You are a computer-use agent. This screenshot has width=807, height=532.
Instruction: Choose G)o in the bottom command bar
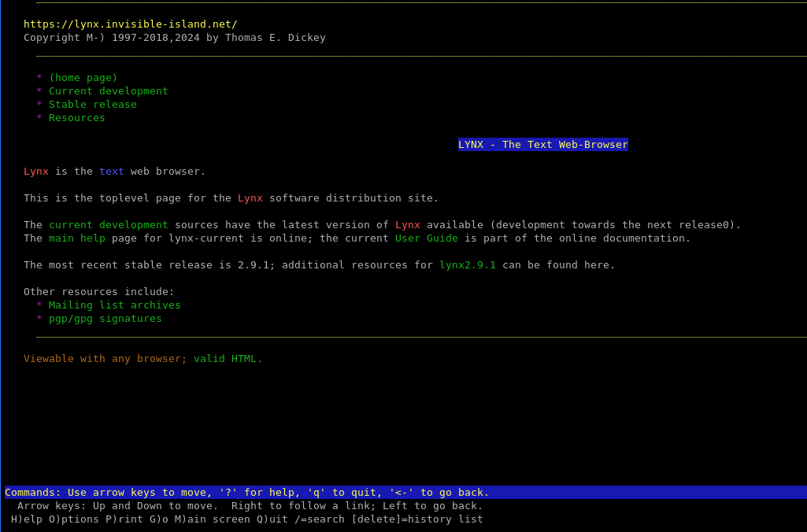coord(158,519)
